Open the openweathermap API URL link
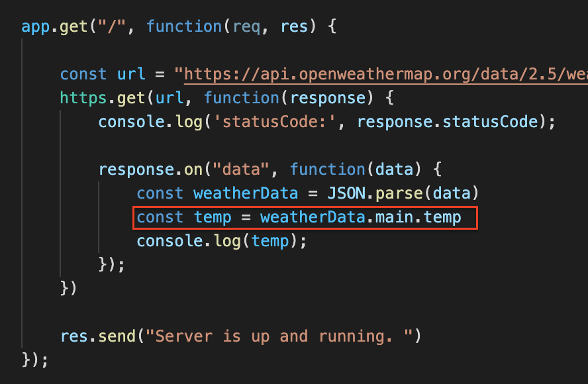The height and width of the screenshot is (384, 588). (386, 74)
